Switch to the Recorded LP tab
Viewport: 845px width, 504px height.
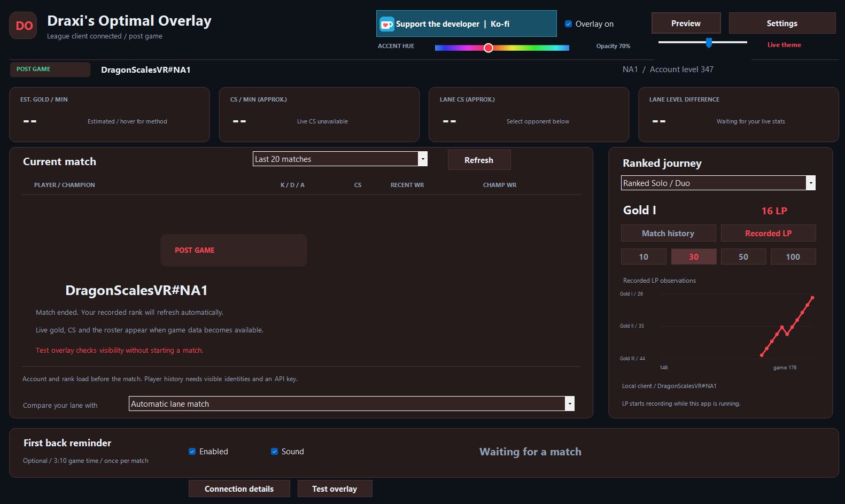[768, 233]
